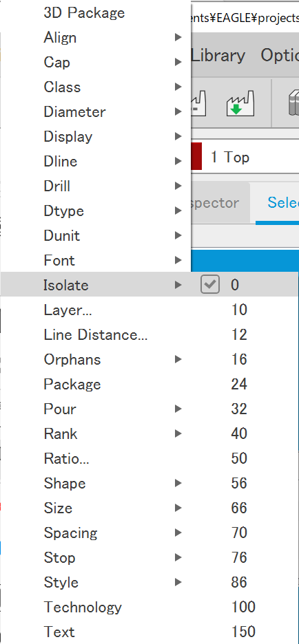This screenshot has height=644, width=299.
Task: Click the green-arrow factory toolbar icon
Action: click(240, 103)
